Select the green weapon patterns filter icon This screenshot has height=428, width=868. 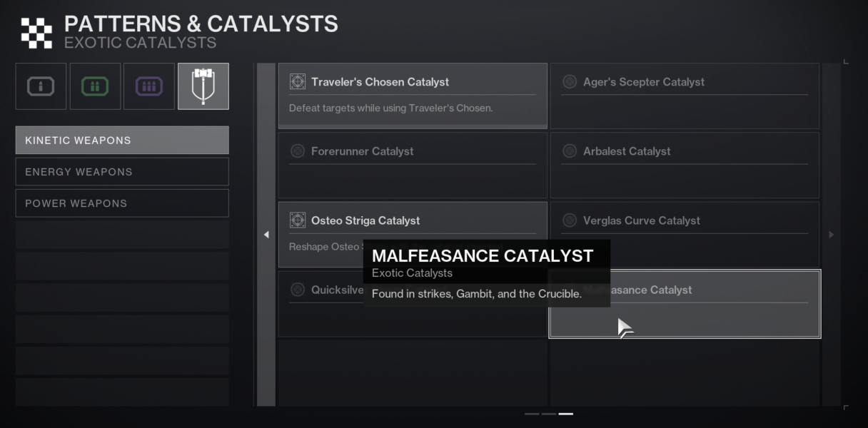point(95,86)
